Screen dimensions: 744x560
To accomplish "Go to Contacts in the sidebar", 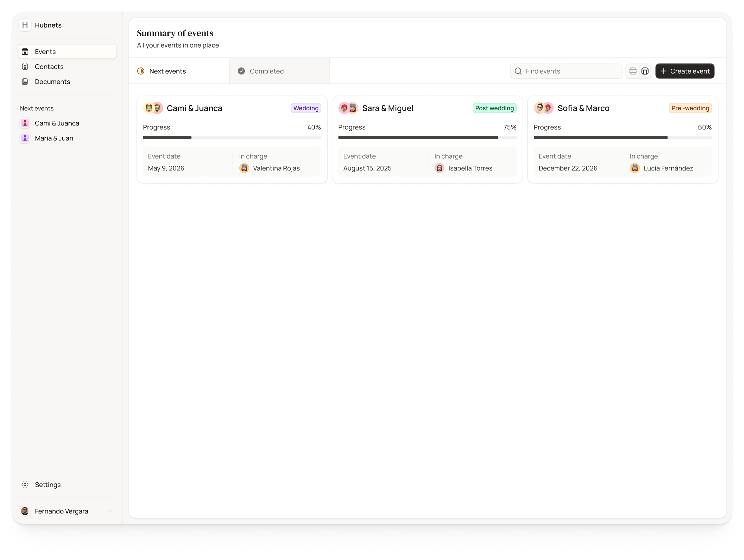I will 67,66.
